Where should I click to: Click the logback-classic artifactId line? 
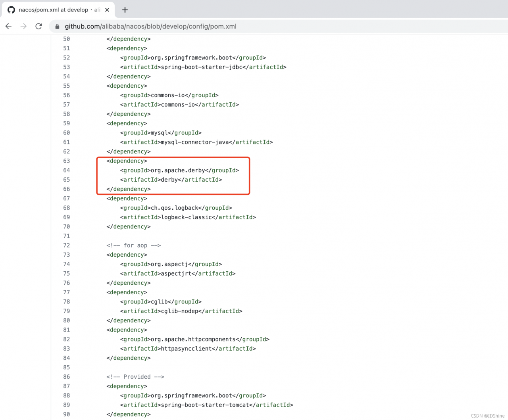[x=188, y=217]
